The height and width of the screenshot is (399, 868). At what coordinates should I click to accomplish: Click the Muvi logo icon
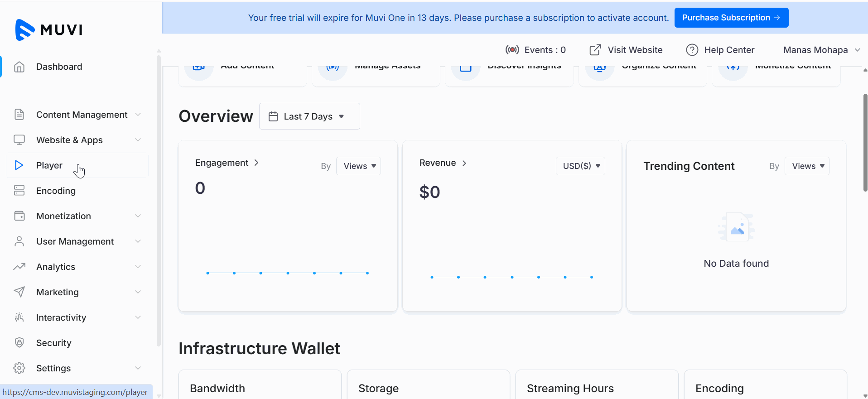coord(25,30)
